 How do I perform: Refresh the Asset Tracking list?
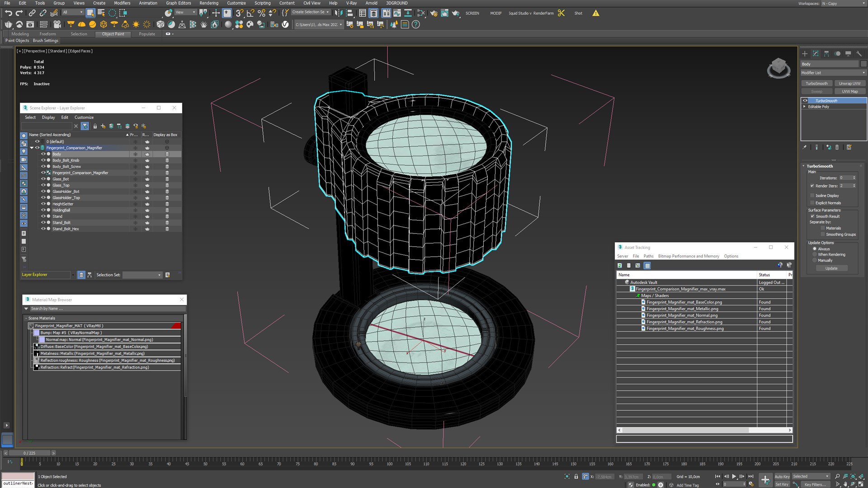(620, 266)
